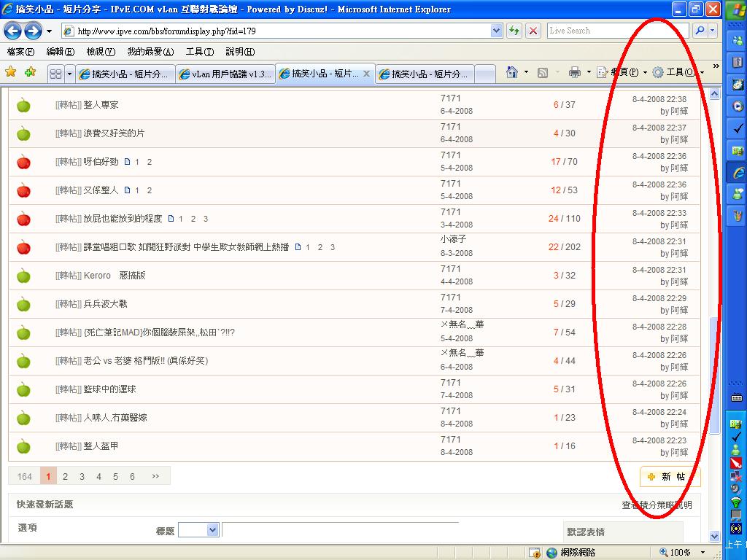747x560 pixels.
Task: Click the Forward navigation button
Action: click(33, 31)
